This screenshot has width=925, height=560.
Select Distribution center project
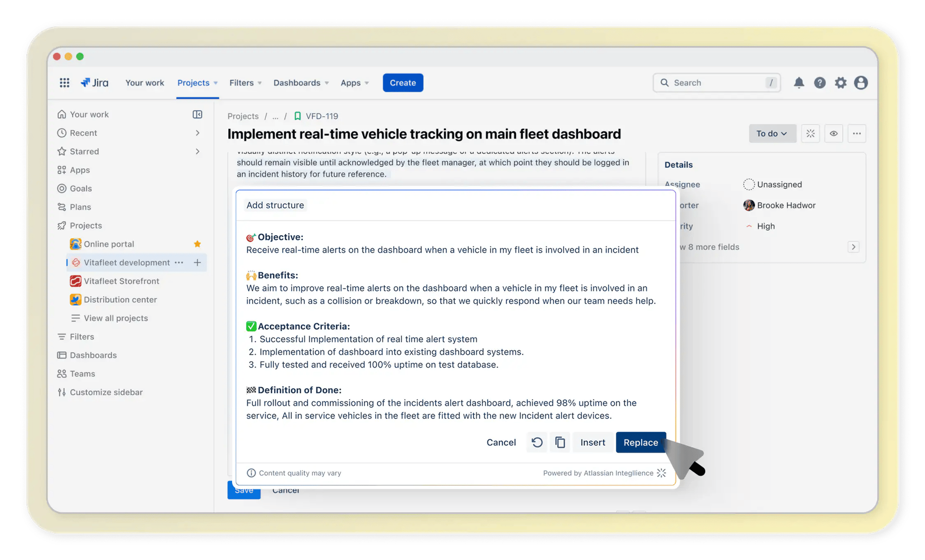point(120,300)
